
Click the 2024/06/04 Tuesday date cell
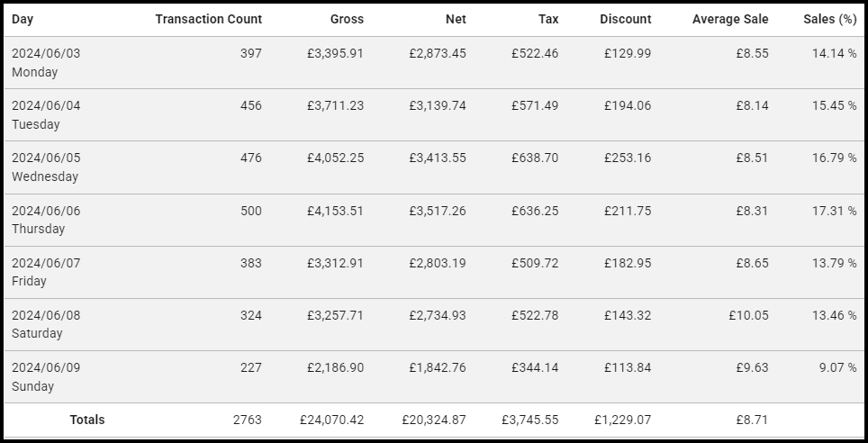click(x=46, y=114)
